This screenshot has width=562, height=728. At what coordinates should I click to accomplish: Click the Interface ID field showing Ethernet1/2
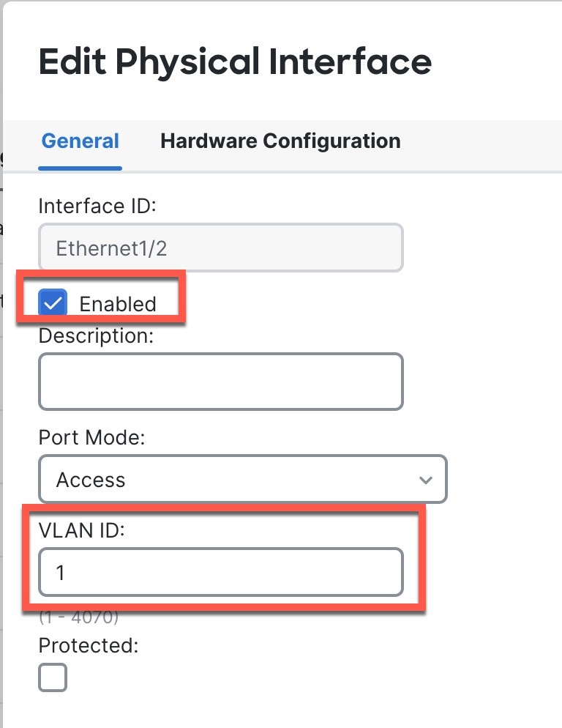pyautogui.click(x=220, y=248)
